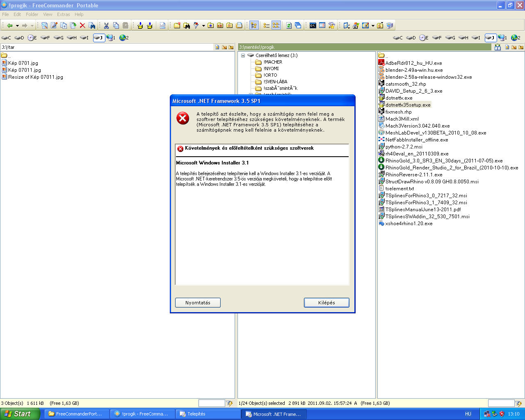Viewport: 525px width, 420px height.
Task: Open the DOS prompt toolbar icon
Action: click(313, 25)
